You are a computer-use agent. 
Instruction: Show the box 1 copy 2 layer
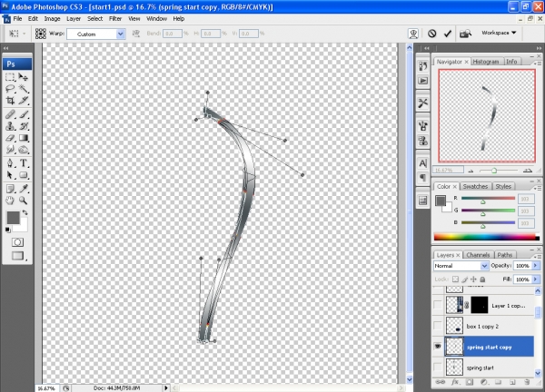[x=438, y=326]
